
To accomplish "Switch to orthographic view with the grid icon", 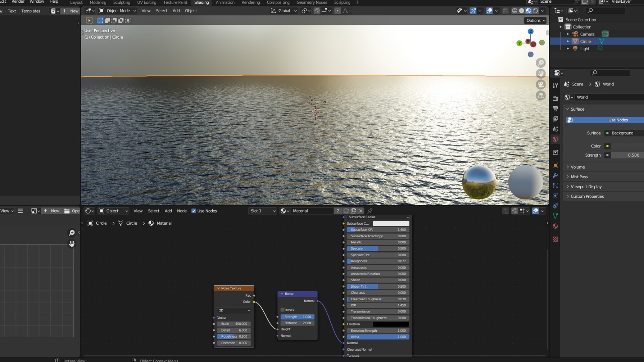I will 540,96.
